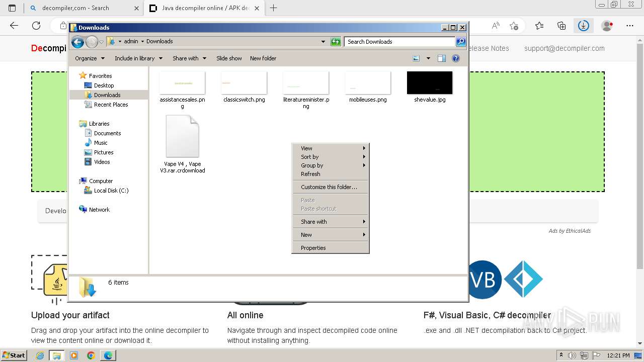Open the View submenu in context menu
Viewport: 644px width, 362px height.
[331, 148]
